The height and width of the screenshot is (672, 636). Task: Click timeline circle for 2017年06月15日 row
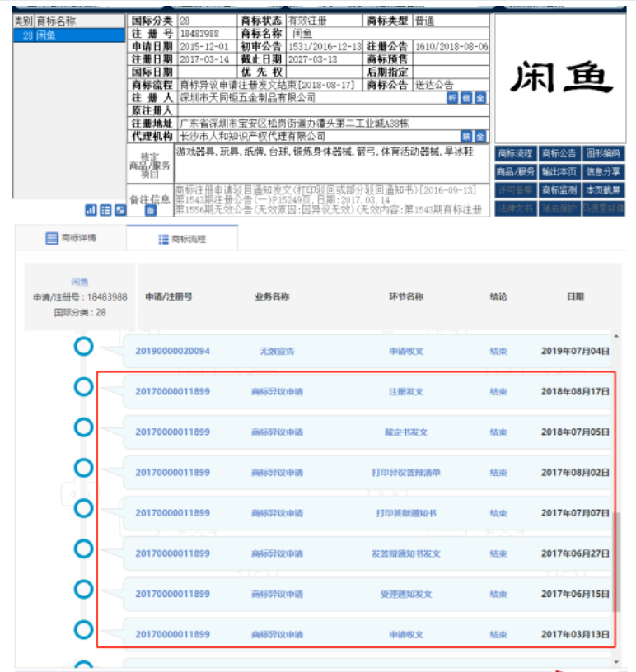[84, 590]
